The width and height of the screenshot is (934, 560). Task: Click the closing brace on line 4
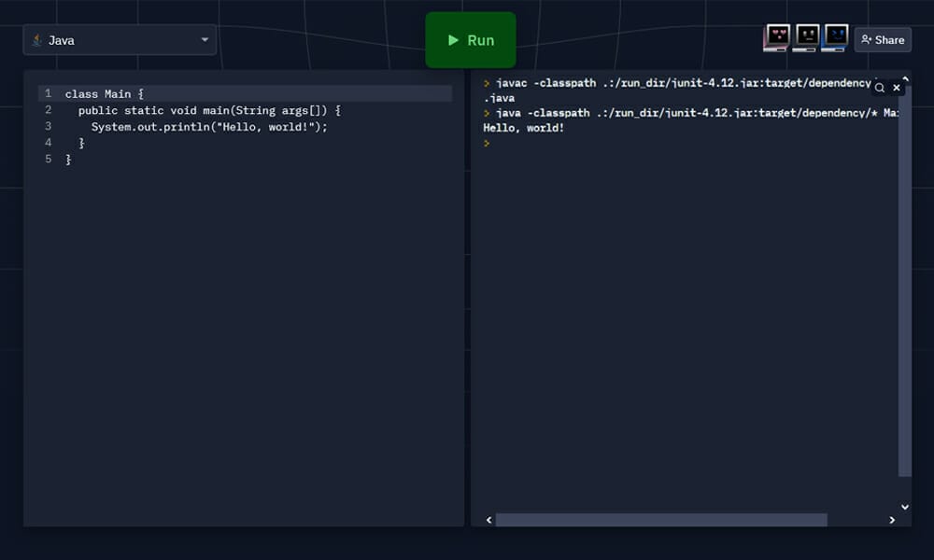tap(81, 143)
